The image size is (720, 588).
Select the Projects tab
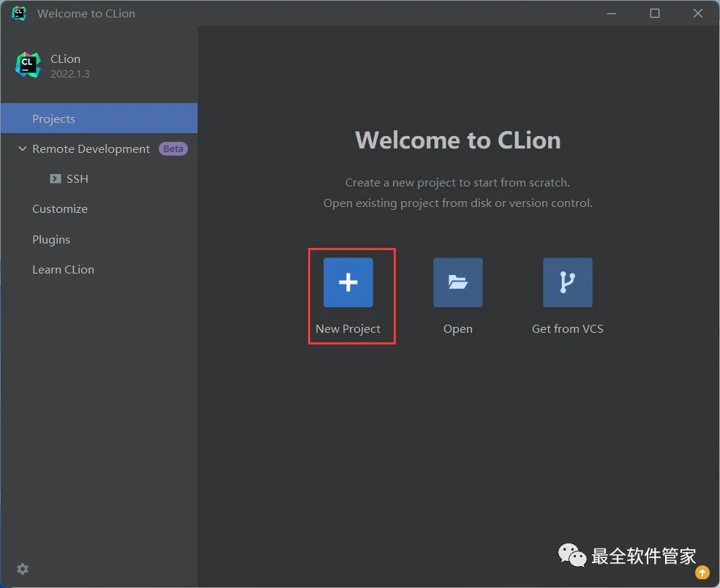[x=100, y=118]
